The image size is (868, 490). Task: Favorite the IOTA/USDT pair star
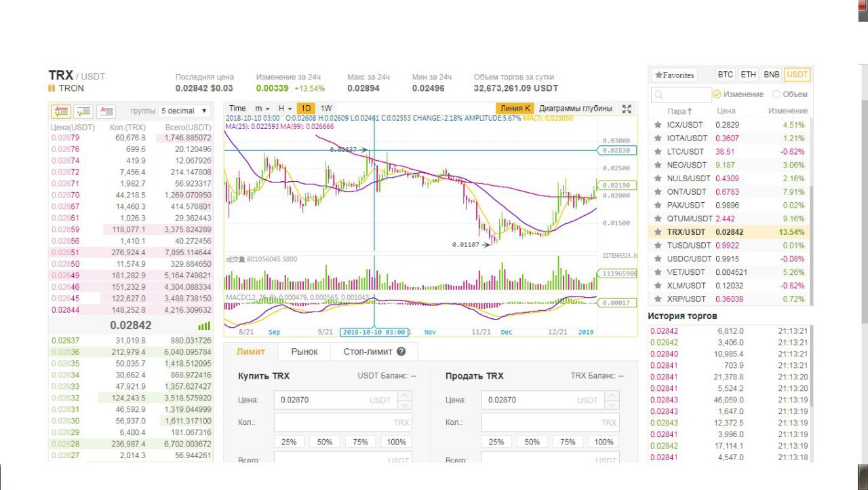[657, 138]
